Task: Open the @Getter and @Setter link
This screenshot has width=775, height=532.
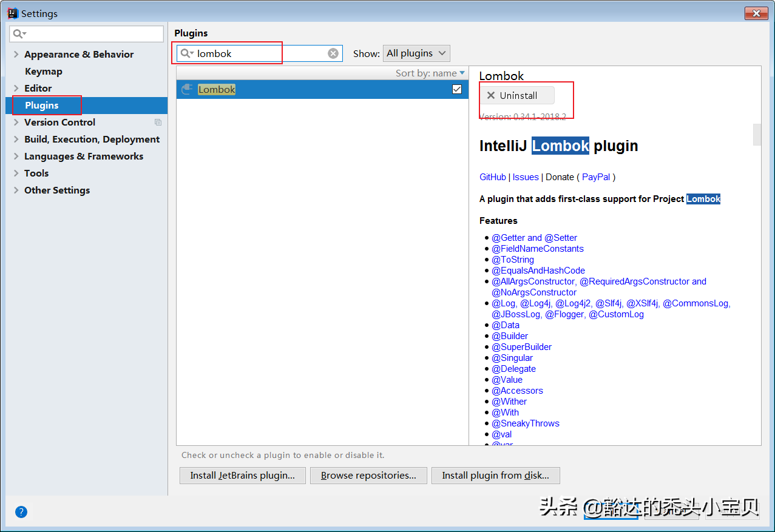Action: (x=535, y=238)
